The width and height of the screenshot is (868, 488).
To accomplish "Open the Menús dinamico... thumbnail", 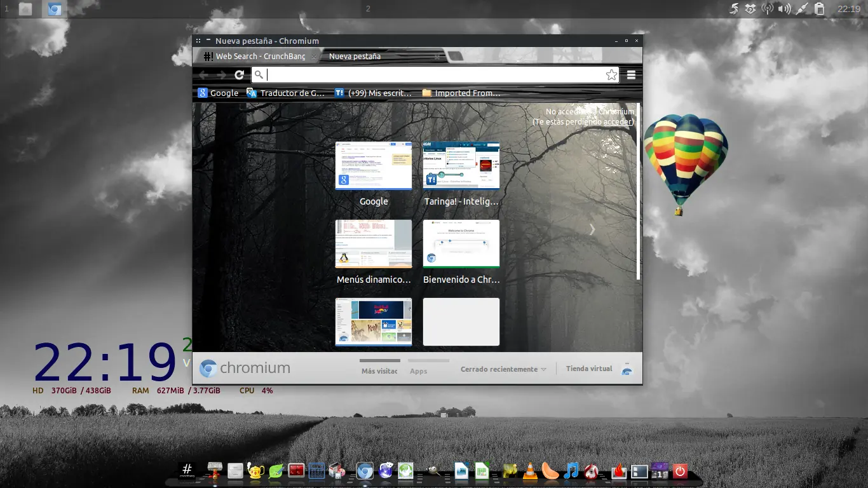I will tap(374, 244).
